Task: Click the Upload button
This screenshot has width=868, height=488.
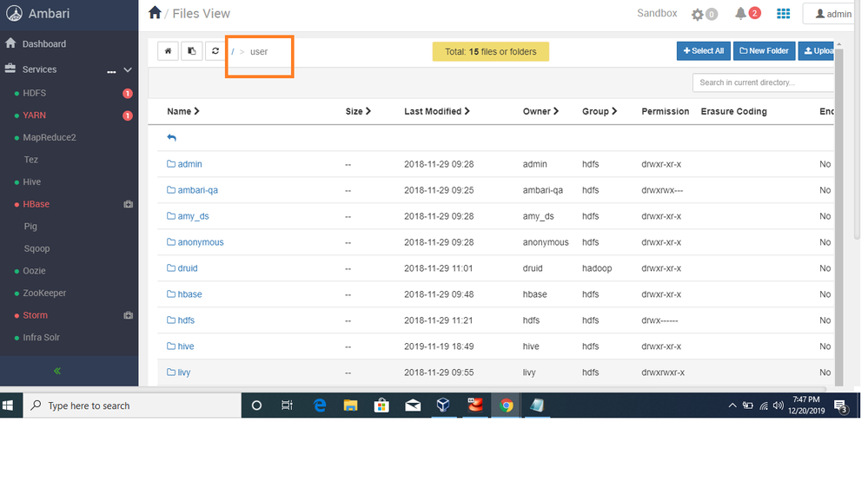Action: (817, 51)
